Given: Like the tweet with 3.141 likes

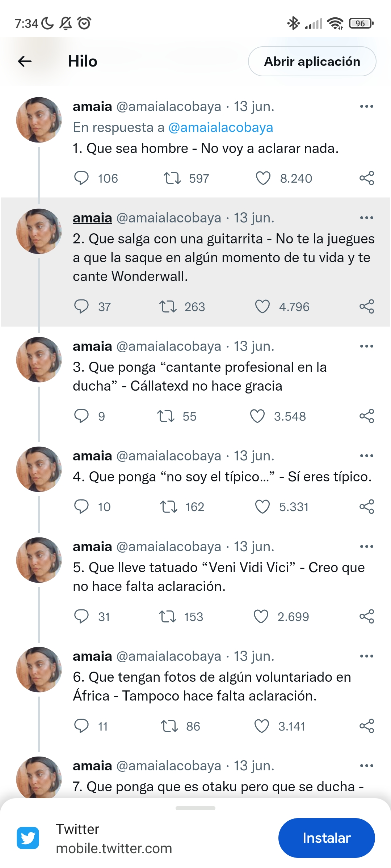Looking at the screenshot, I should (262, 726).
